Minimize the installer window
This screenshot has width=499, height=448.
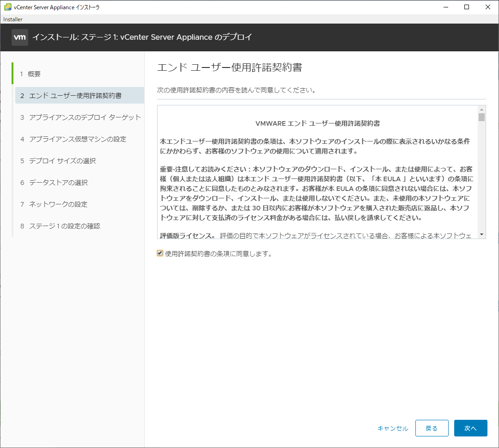446,7
